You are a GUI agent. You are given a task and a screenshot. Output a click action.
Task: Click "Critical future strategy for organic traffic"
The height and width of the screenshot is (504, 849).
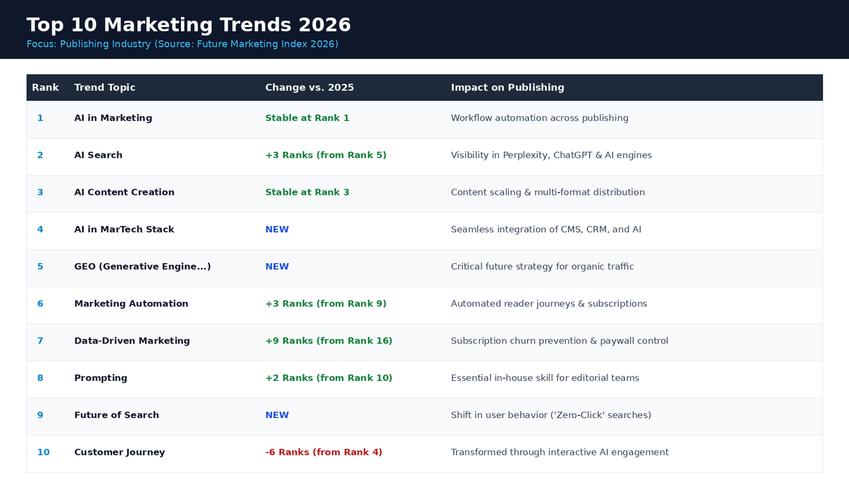tap(543, 267)
